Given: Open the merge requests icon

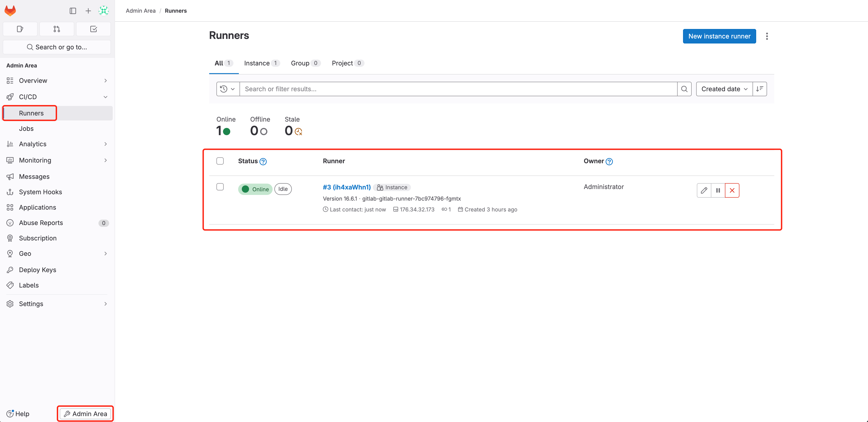Looking at the screenshot, I should [x=57, y=29].
